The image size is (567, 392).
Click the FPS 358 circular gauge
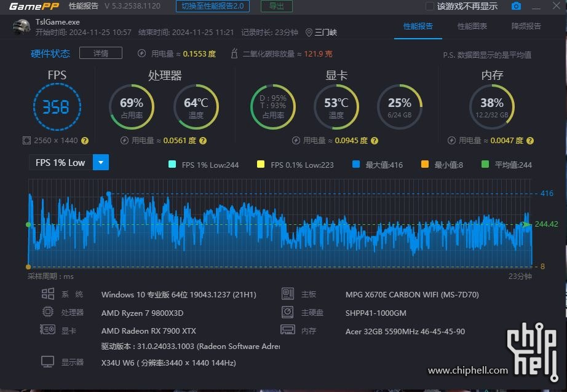[57, 107]
